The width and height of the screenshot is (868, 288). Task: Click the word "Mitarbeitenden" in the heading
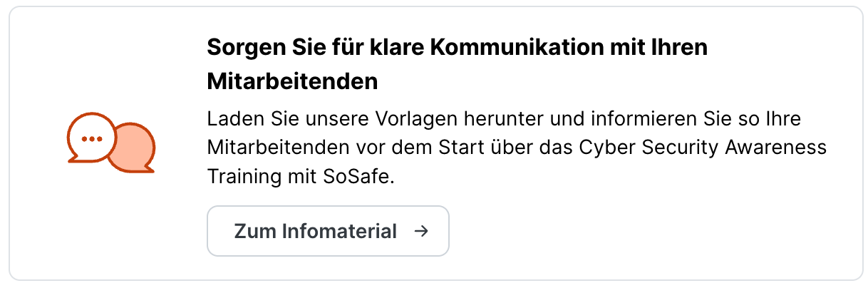pyautogui.click(x=292, y=81)
